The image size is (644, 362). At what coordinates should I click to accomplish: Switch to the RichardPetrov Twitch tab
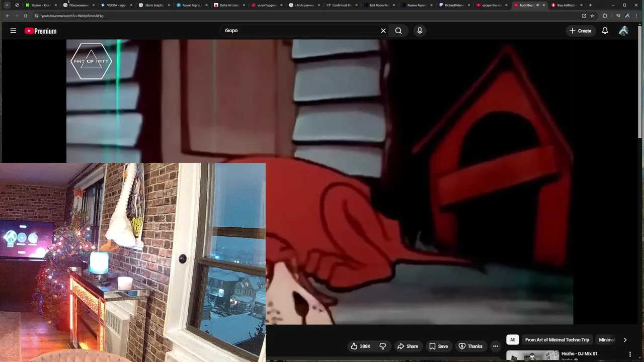coord(454,5)
